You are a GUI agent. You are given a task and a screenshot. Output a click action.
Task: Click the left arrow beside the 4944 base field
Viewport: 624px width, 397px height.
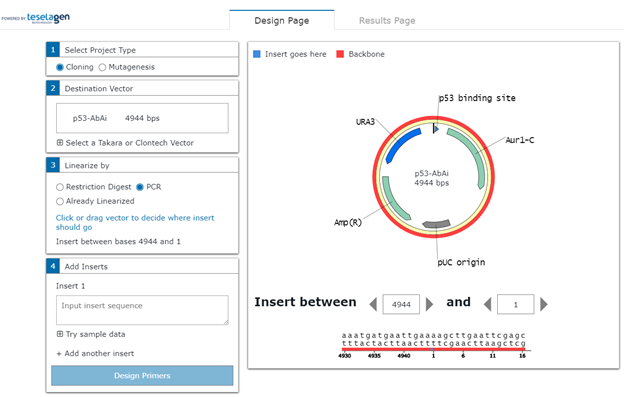373,304
